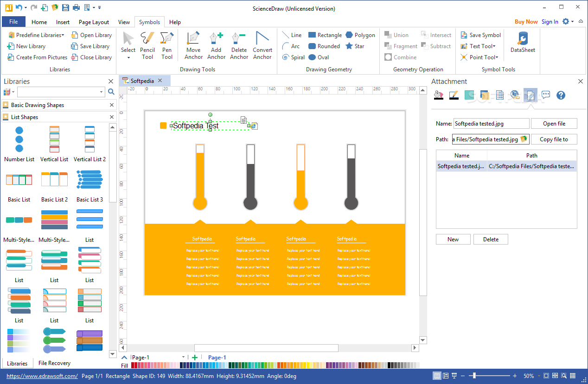Open the Line style pencil panel

pos(454,95)
